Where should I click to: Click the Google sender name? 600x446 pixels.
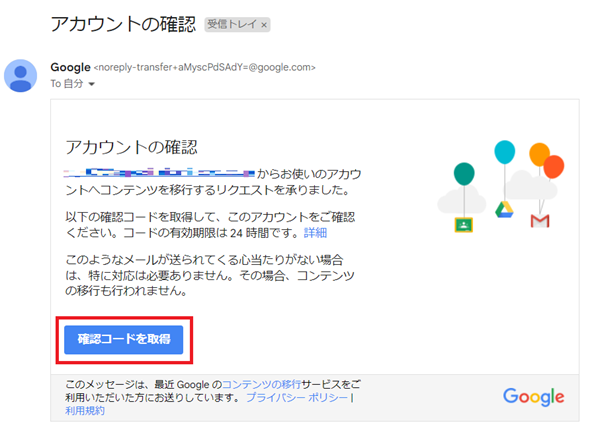click(70, 67)
